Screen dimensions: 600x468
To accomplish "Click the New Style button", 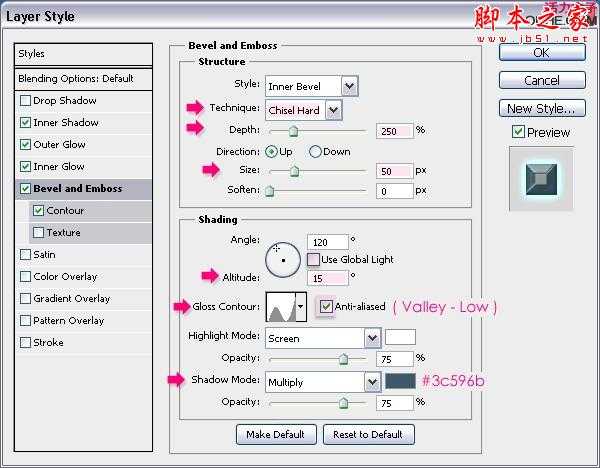I will 542,108.
